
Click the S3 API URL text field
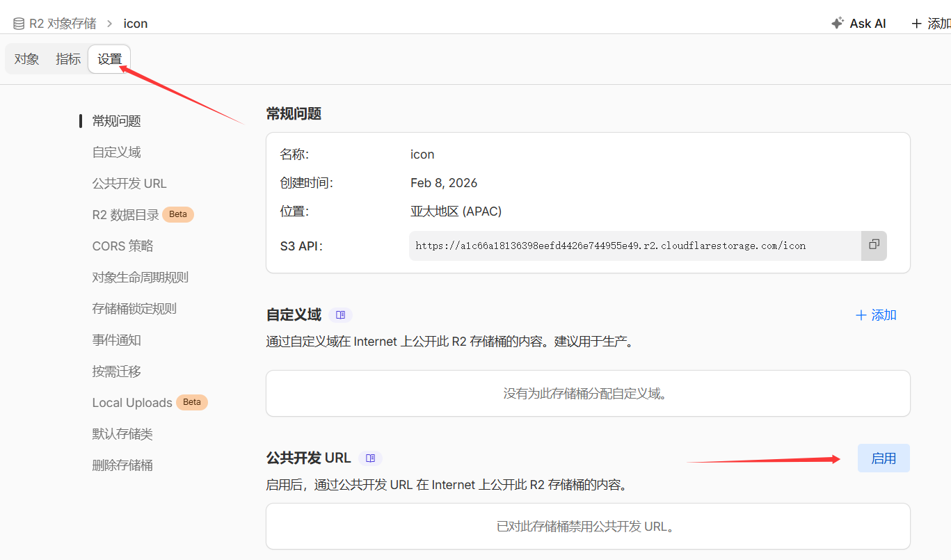click(x=634, y=246)
